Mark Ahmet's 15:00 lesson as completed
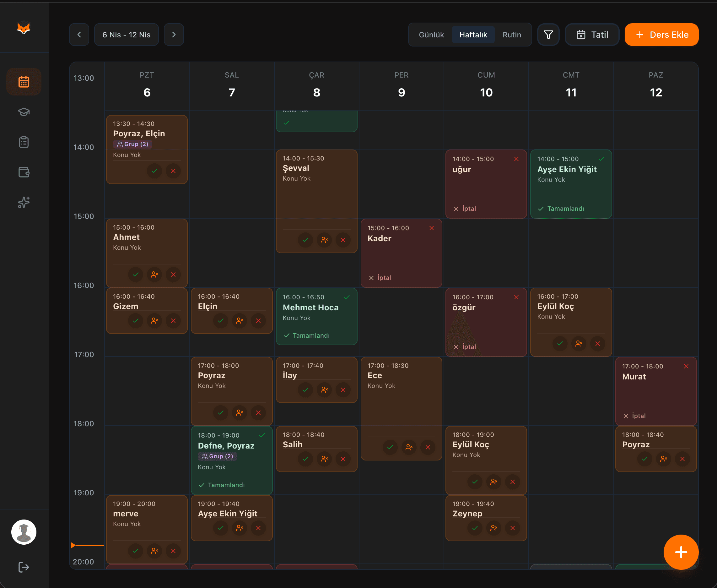Screen dimensions: 717x588 pyautogui.click(x=135, y=274)
